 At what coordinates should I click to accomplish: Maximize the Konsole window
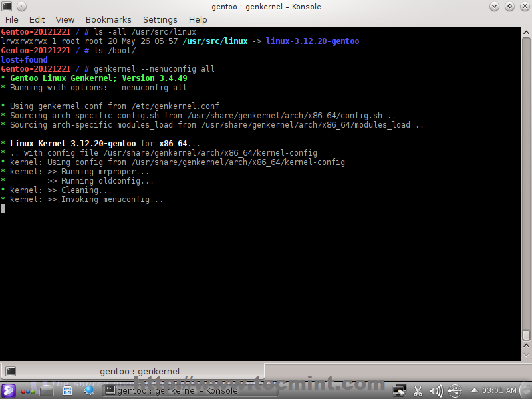click(x=509, y=6)
